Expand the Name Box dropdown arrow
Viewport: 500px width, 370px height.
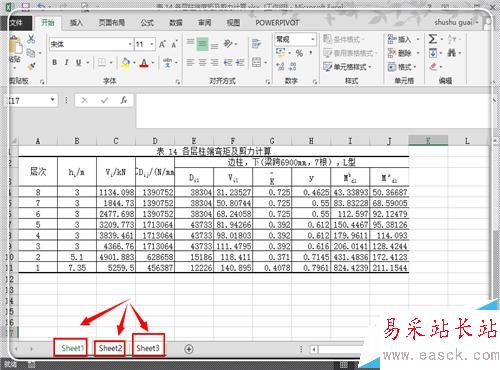coord(52,100)
